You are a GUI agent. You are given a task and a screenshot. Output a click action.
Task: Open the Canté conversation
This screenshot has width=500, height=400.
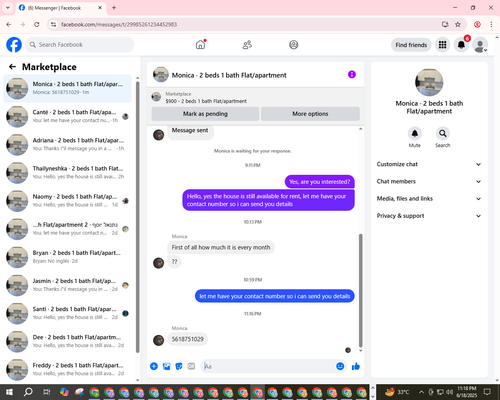68,116
